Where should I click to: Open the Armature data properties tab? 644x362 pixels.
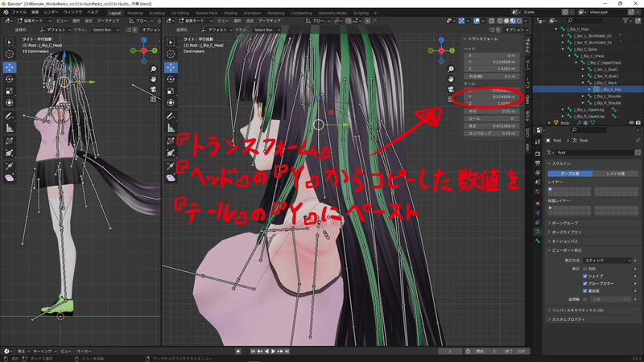tap(538, 232)
